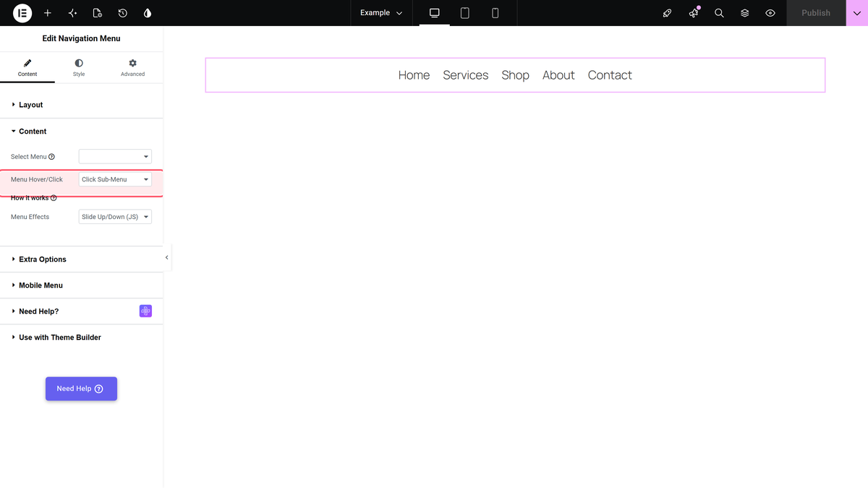Image resolution: width=868 pixels, height=488 pixels.
Task: Click the Elementor logo icon
Action: [x=22, y=13]
